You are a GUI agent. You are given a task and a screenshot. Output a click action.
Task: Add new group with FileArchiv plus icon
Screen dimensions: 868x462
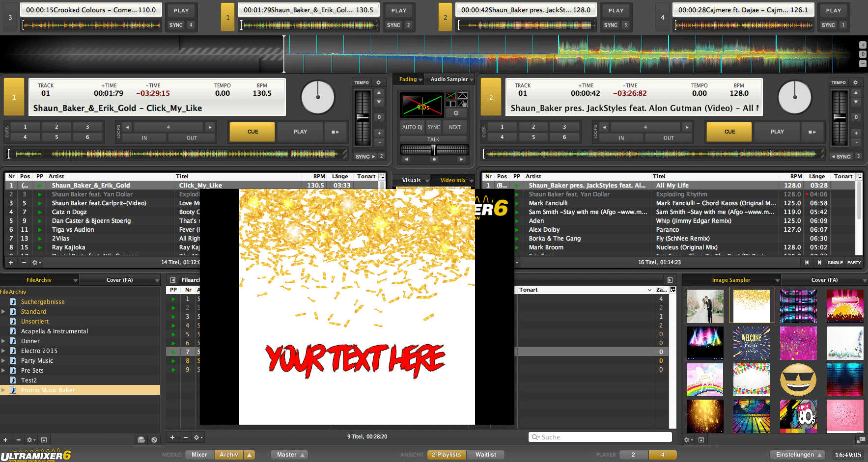pyautogui.click(x=5, y=440)
